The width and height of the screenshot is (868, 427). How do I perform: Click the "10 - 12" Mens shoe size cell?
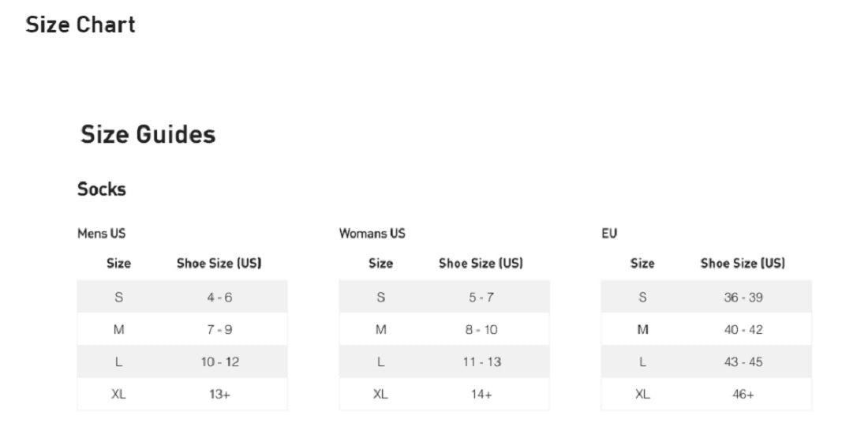click(219, 362)
